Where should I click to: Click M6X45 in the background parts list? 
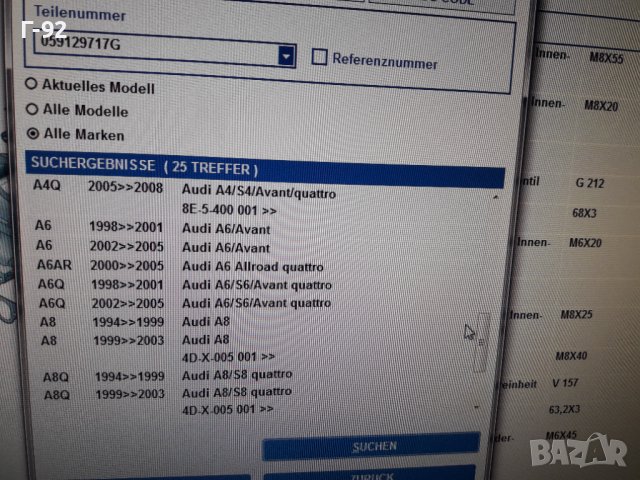click(x=561, y=435)
